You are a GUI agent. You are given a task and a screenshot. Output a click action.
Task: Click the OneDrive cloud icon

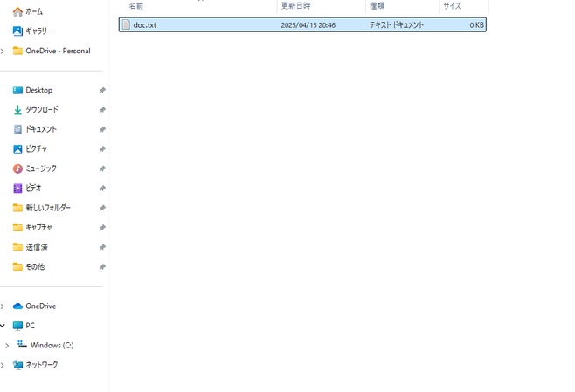[x=17, y=306]
